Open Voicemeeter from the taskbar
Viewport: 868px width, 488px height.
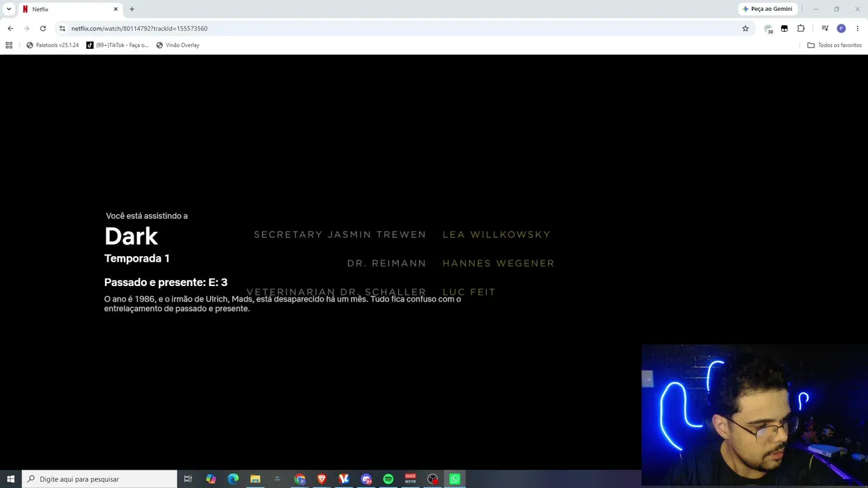pyautogui.click(x=410, y=479)
